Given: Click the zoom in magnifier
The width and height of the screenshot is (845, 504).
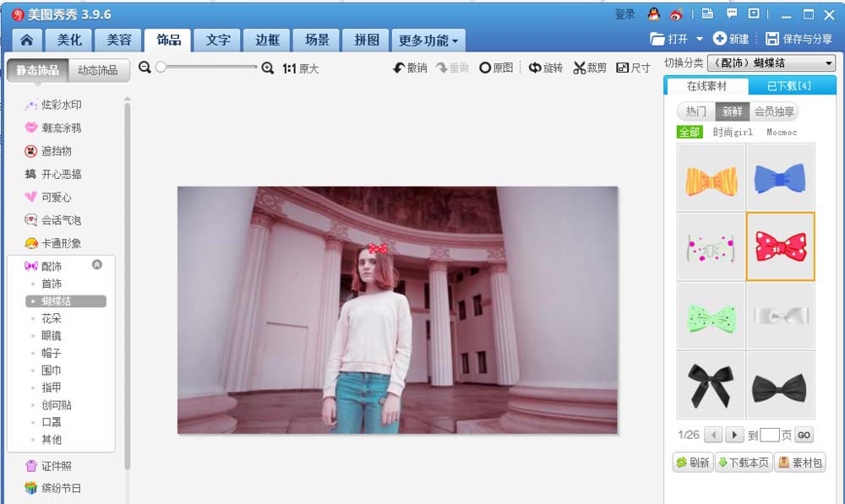Looking at the screenshot, I should (267, 68).
